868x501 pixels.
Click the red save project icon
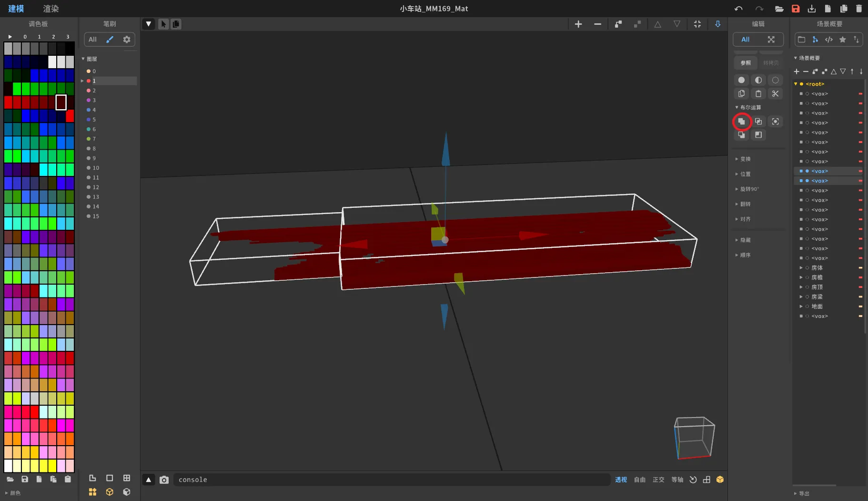796,9
